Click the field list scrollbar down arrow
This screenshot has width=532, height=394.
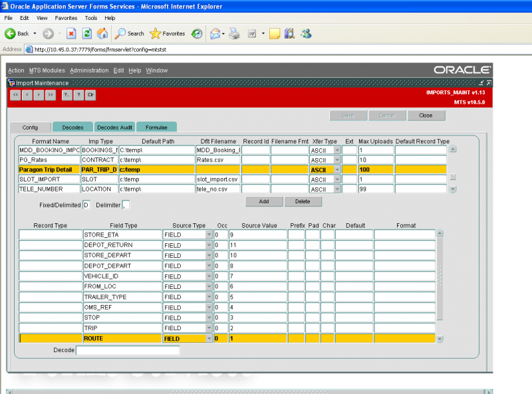[x=440, y=339]
